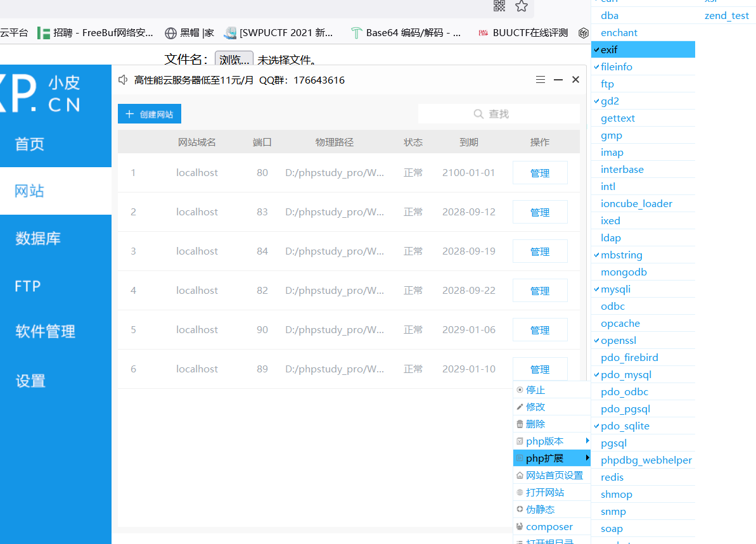
Task: Open 管理 for the port 89 site
Action: point(540,370)
